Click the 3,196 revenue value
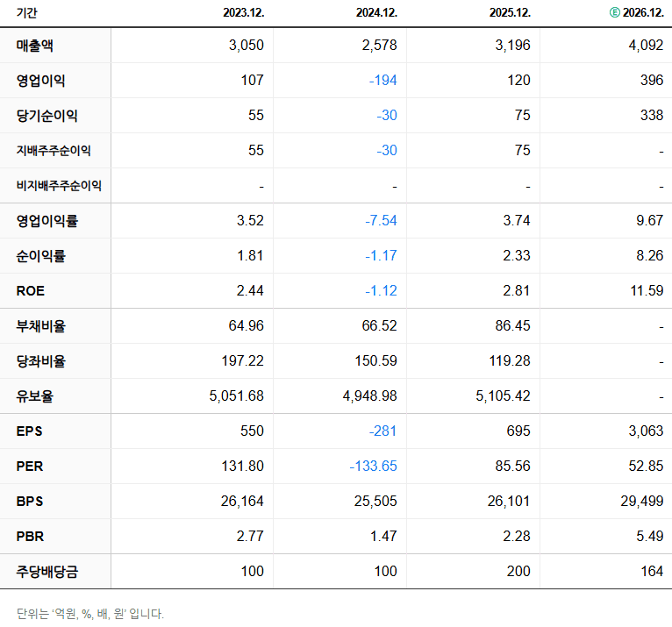 (x=513, y=45)
